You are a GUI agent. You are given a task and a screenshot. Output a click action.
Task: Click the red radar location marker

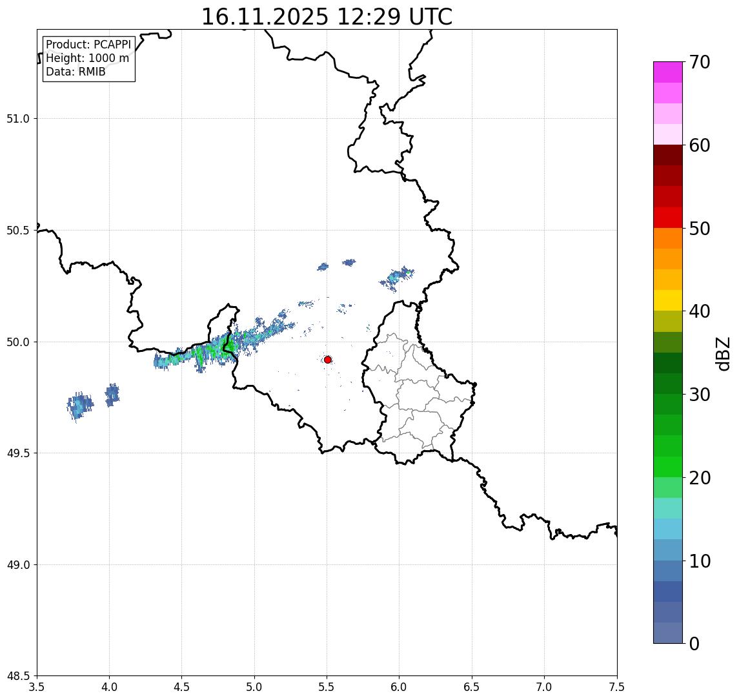[x=328, y=360]
